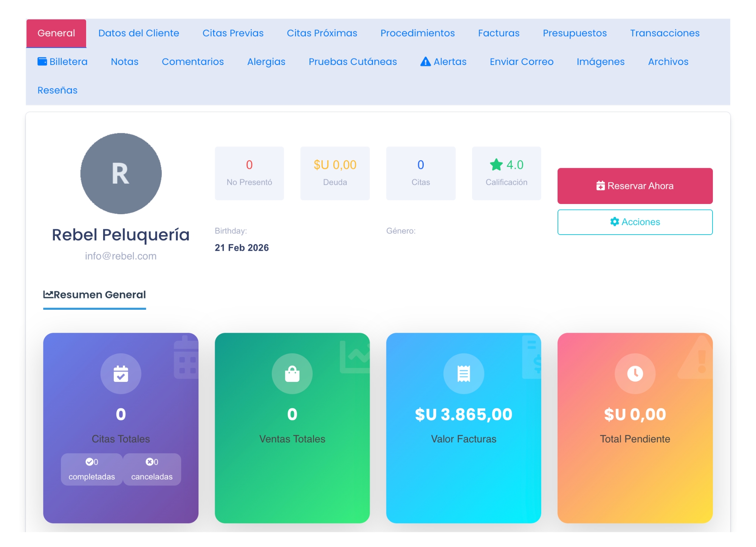Viewport: 756px width, 547px height.
Task: Open the Facturas tab
Action: (x=498, y=33)
